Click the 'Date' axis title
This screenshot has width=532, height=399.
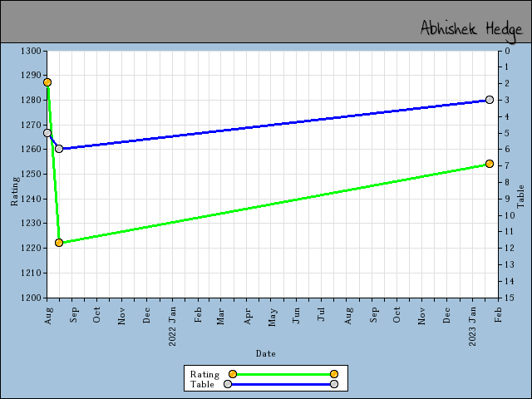point(266,353)
